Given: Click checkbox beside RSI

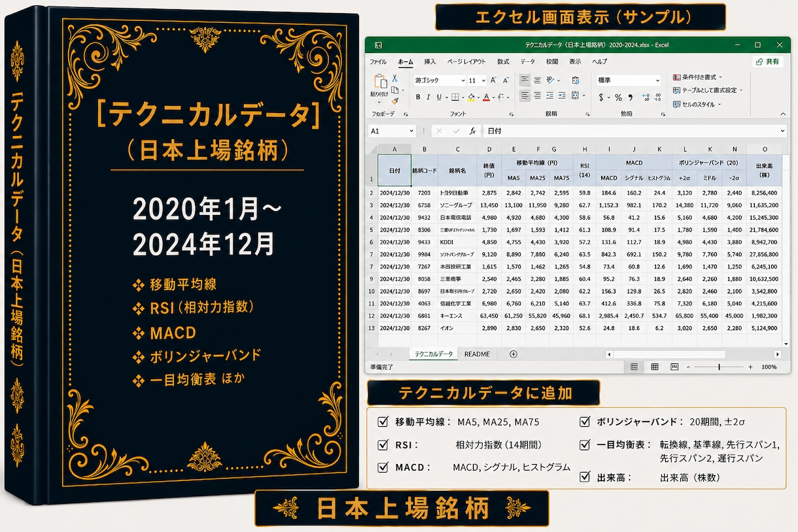Looking at the screenshot, I should pos(383,444).
